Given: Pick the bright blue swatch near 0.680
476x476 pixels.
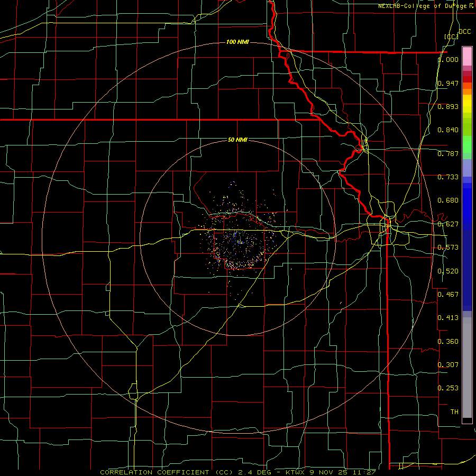Looking at the screenshot, I should click(x=467, y=204).
